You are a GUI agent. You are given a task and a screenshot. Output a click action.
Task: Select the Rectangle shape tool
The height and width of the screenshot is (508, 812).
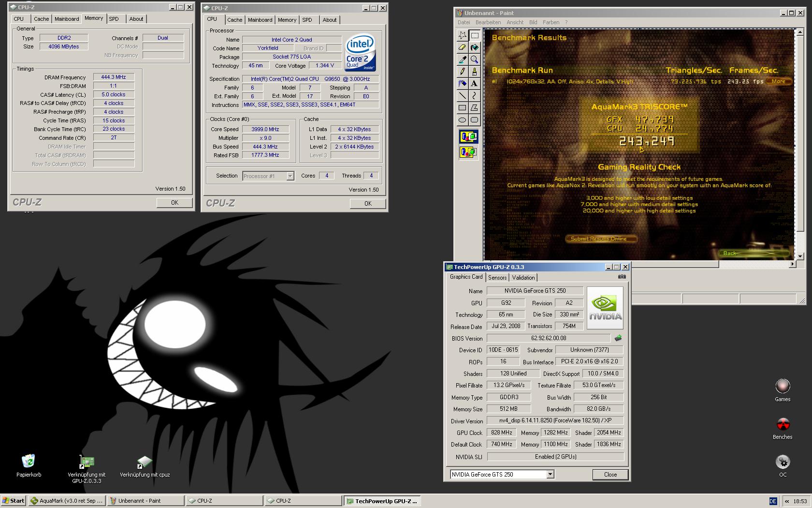(x=463, y=108)
